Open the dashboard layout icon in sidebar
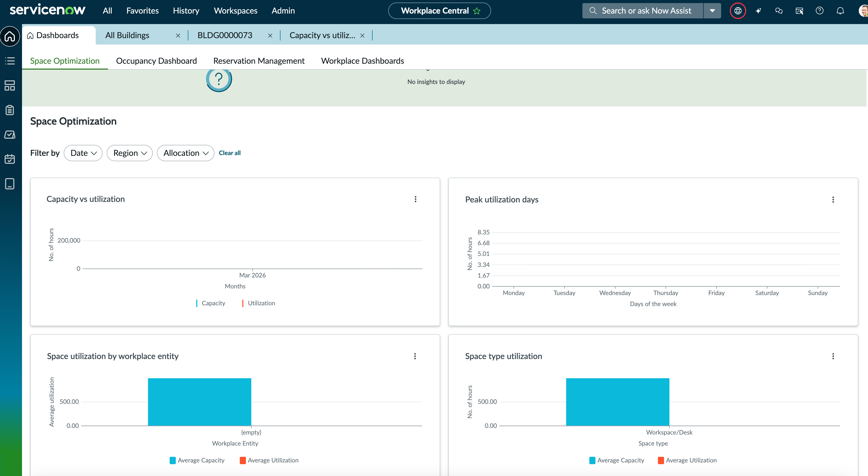Screen dimensions: 868x476 click(10, 85)
